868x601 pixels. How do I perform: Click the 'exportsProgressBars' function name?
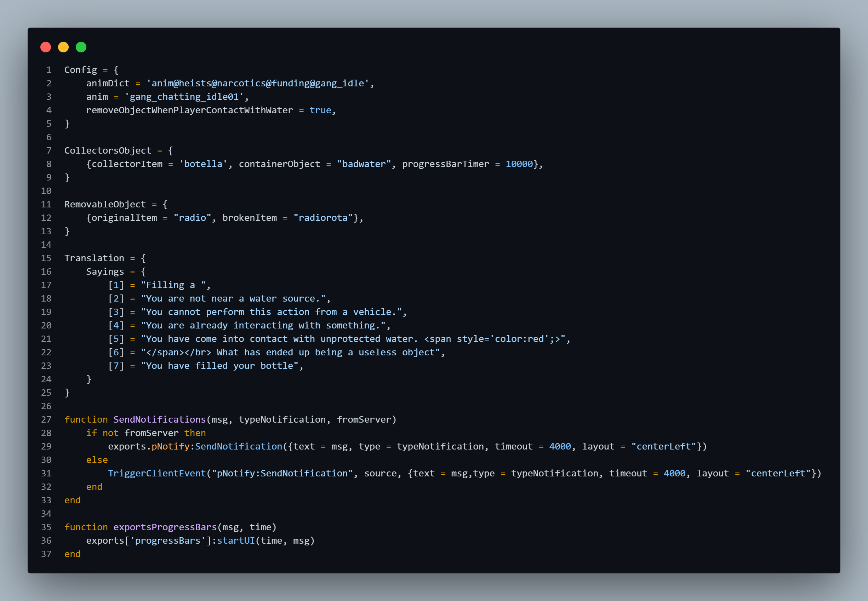[x=165, y=528]
